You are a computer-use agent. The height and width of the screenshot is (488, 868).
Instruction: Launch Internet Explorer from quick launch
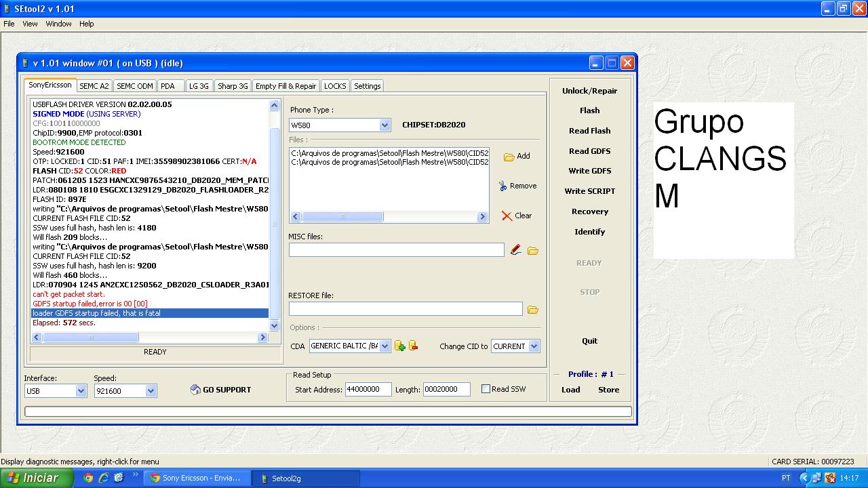[x=104, y=478]
